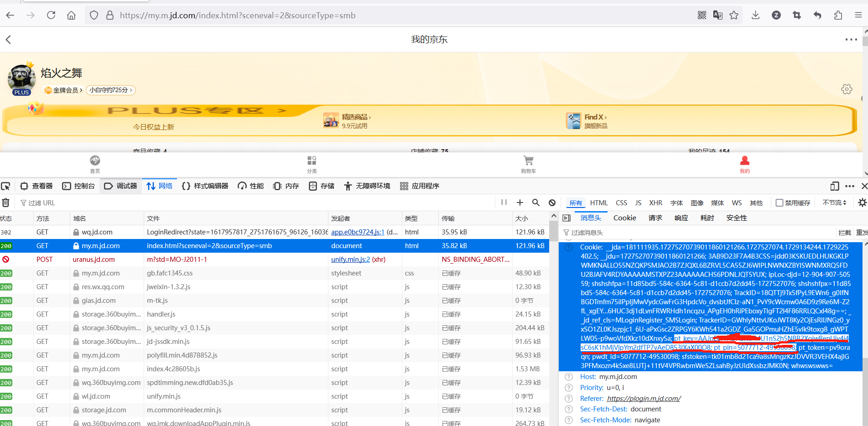This screenshot has height=426, width=868.
Task: Open the QR code icon in address bar
Action: pyautogui.click(x=702, y=16)
